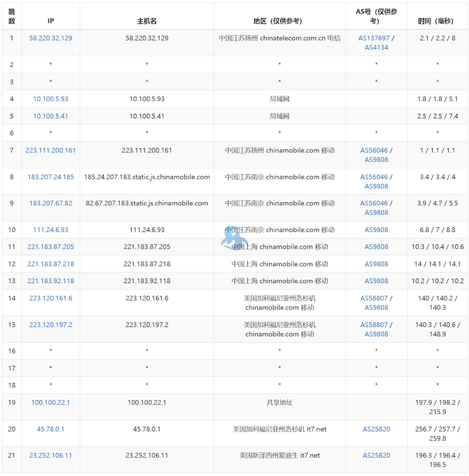Viewport: 469px width, 476px height.
Task: Open IP link 100.100.22.1
Action: (50, 403)
